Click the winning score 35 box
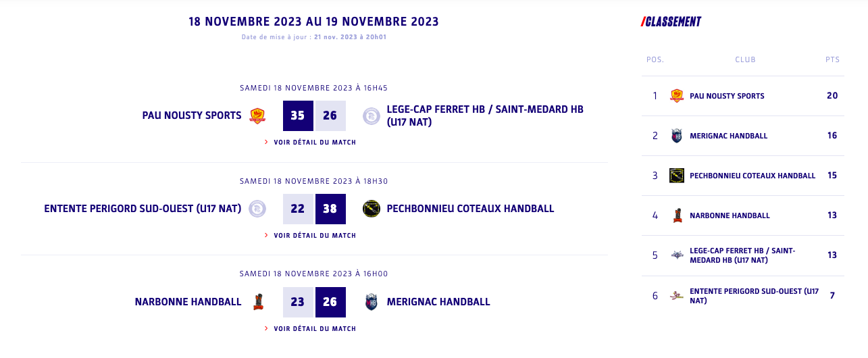 (298, 116)
